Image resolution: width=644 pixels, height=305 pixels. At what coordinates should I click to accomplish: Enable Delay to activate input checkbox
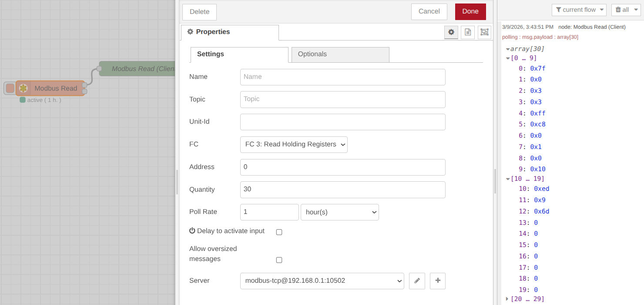(x=279, y=232)
